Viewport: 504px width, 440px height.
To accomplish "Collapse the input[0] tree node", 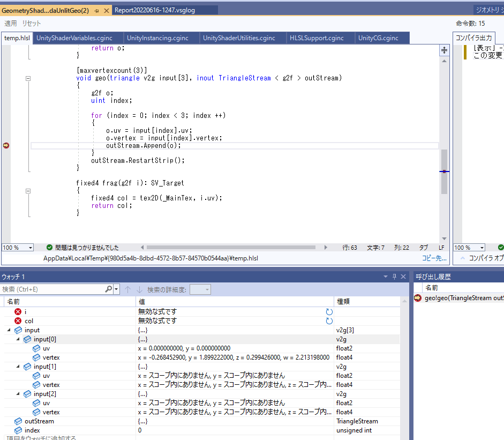I will tap(18, 339).
